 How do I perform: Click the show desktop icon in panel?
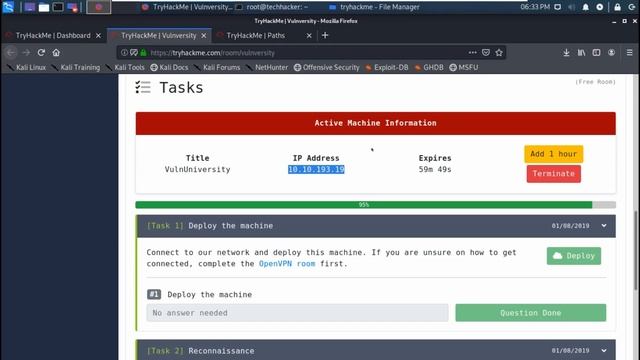click(29, 7)
